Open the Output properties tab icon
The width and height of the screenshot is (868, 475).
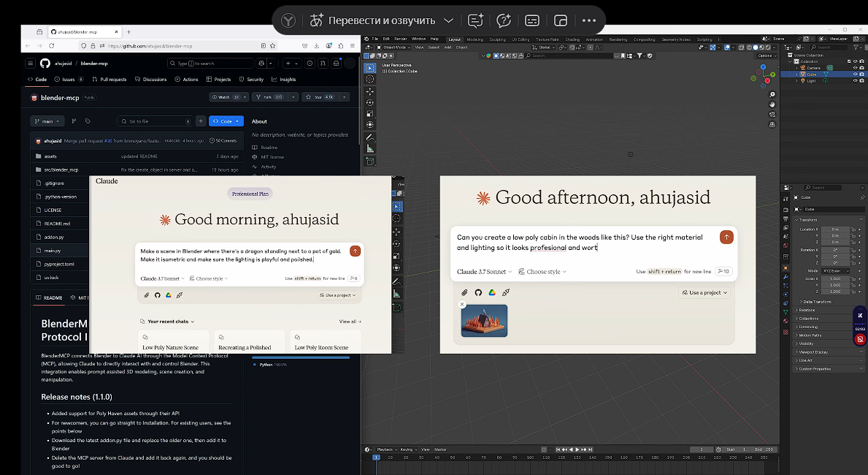tap(786, 219)
